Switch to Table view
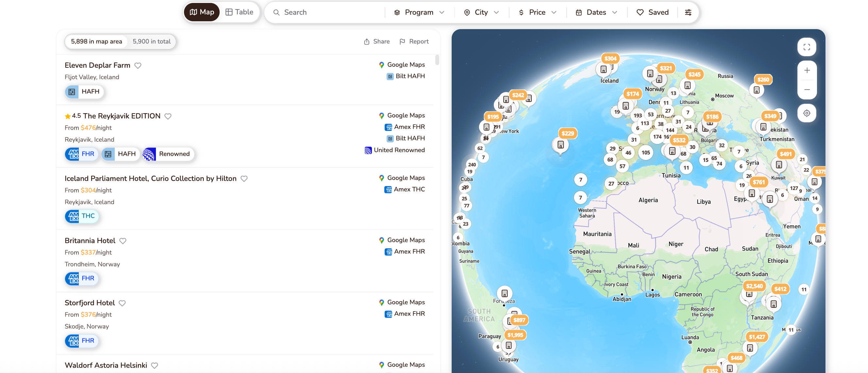This screenshot has width=868, height=373. tap(239, 12)
